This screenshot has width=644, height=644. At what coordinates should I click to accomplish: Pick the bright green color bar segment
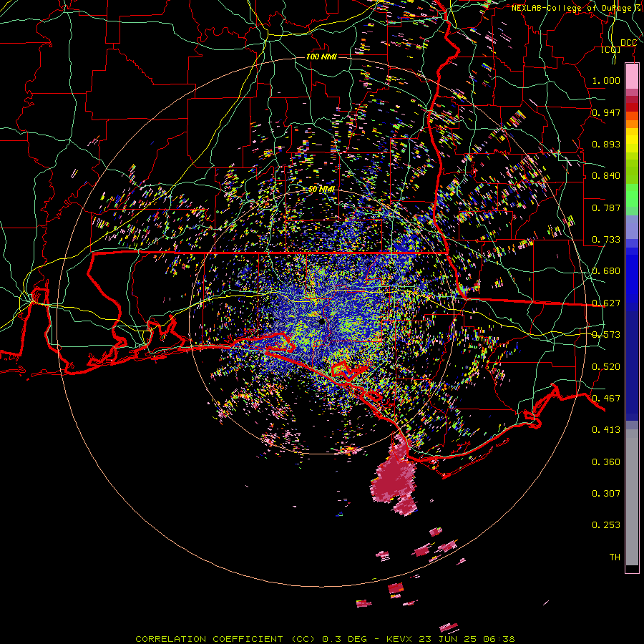pyautogui.click(x=632, y=195)
